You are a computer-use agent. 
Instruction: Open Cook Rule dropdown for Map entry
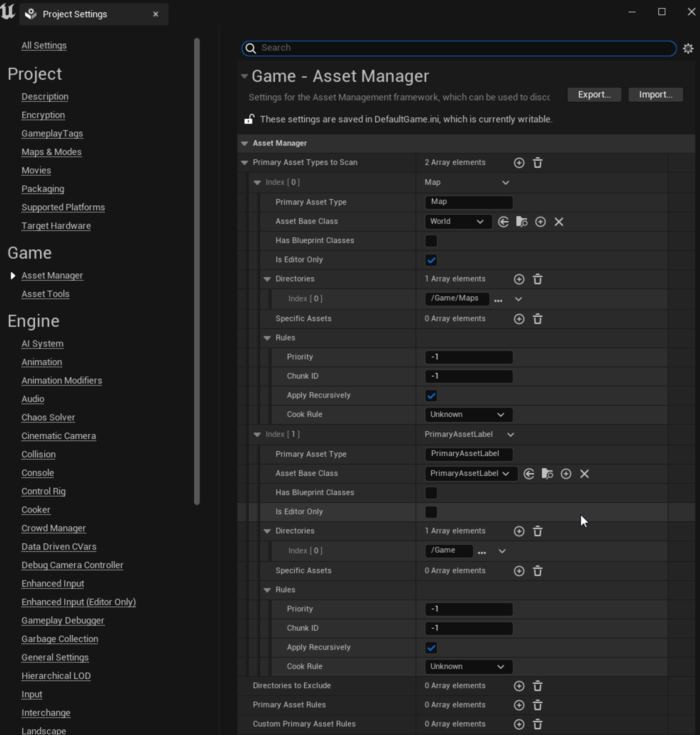point(468,414)
